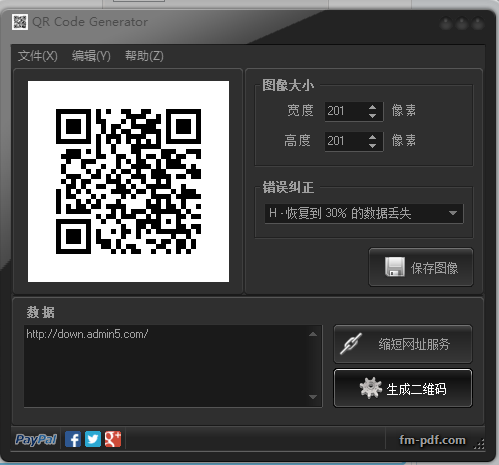499x465 pixels.
Task: Decrease height with the down arrow
Action: (372, 146)
